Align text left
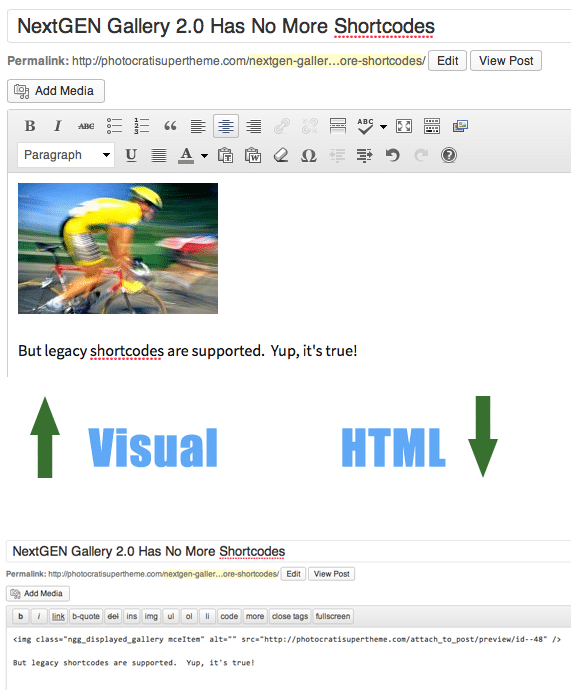This screenshot has height=690, width=571. [x=198, y=126]
